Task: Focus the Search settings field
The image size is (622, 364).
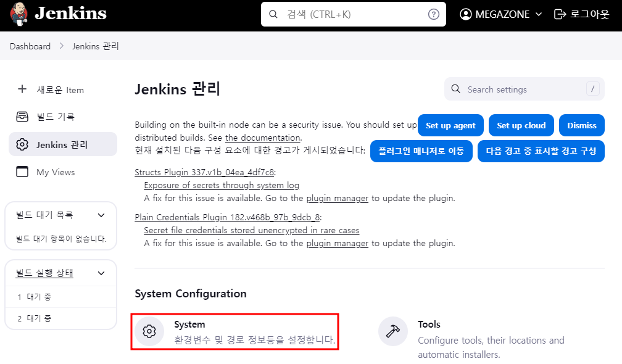Action: tap(524, 89)
